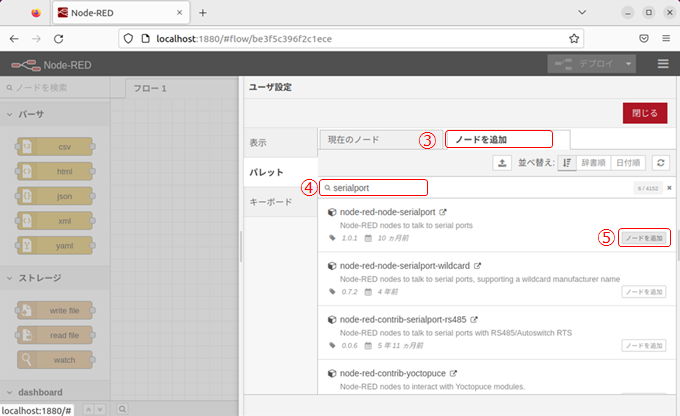This screenshot has height=416, width=680.
Task: Sort modules by 辞書順 order
Action: click(x=594, y=163)
